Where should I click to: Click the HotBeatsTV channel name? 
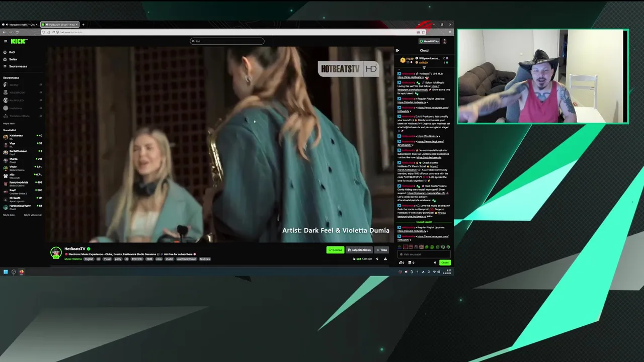click(x=75, y=249)
